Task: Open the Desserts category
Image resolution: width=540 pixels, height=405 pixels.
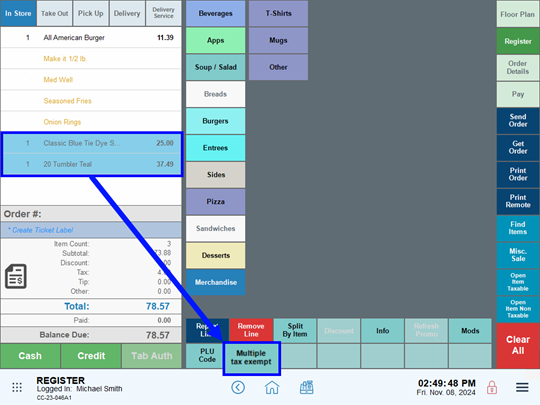Action: click(x=216, y=255)
